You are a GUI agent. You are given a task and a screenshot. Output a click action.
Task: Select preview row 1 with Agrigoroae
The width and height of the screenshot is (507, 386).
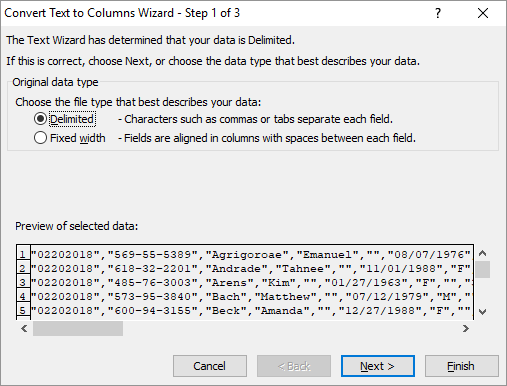245,254
